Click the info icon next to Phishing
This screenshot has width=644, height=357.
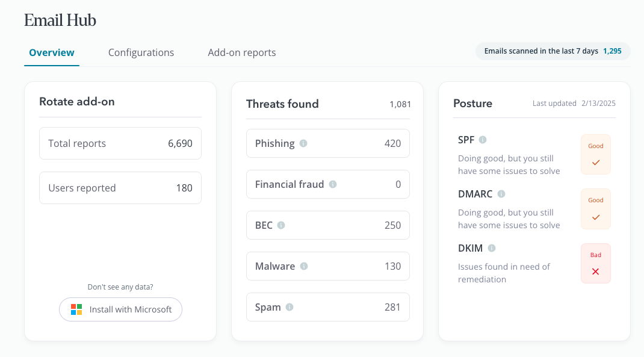click(x=303, y=143)
